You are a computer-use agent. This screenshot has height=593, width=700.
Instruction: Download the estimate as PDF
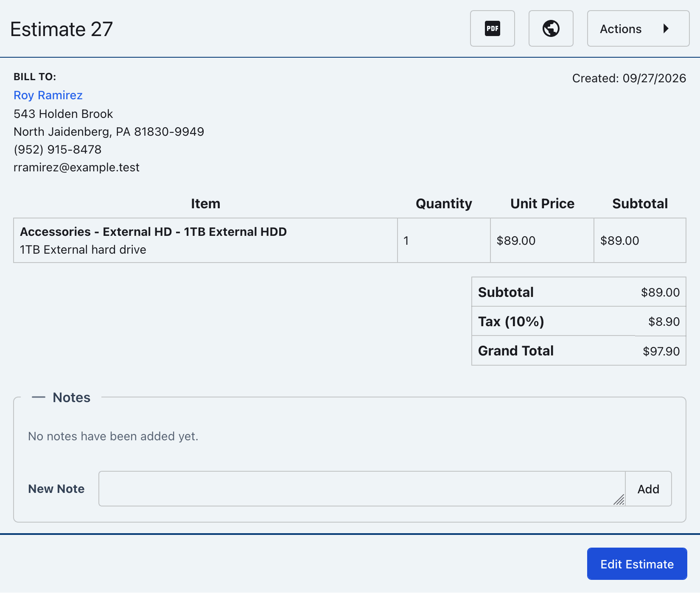tap(492, 28)
